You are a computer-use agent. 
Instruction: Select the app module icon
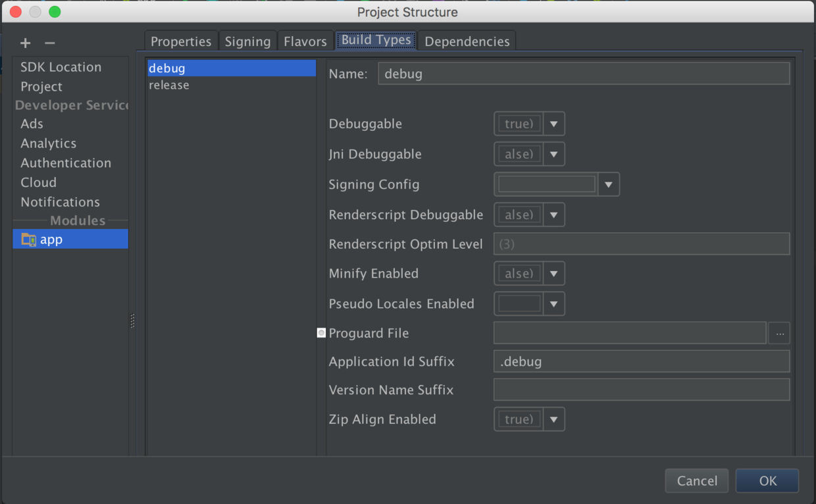(28, 239)
